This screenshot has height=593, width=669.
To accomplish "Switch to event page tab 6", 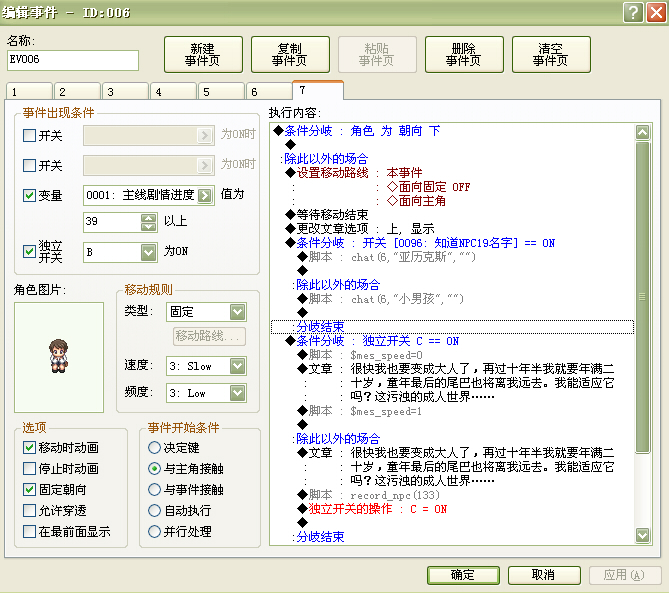I will pyautogui.click(x=269, y=92).
